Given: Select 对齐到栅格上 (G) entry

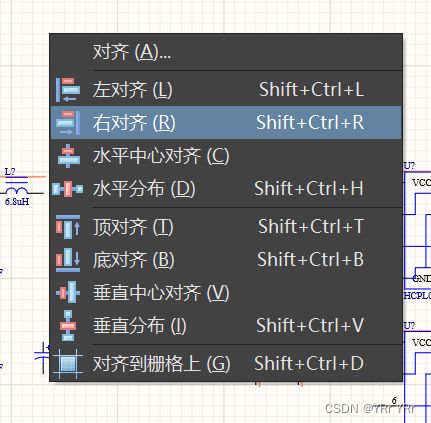Looking at the screenshot, I should pyautogui.click(x=226, y=363).
